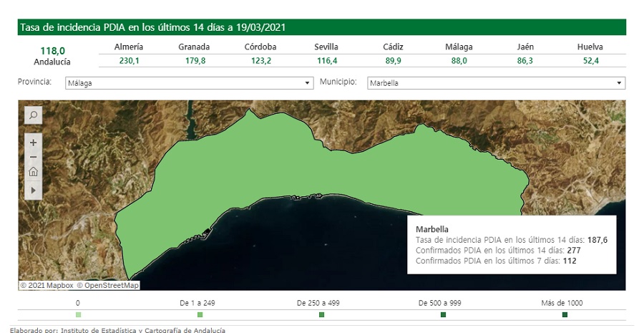Click the 'De 250 a 499' legend label
The width and height of the screenshot is (644, 333).
click(318, 303)
